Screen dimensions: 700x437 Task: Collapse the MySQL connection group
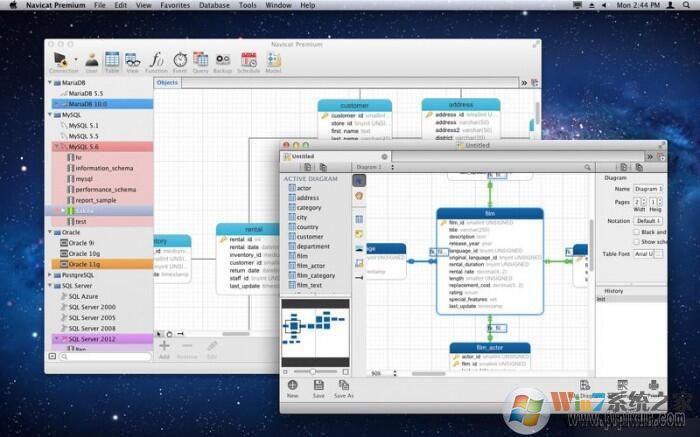coord(50,115)
